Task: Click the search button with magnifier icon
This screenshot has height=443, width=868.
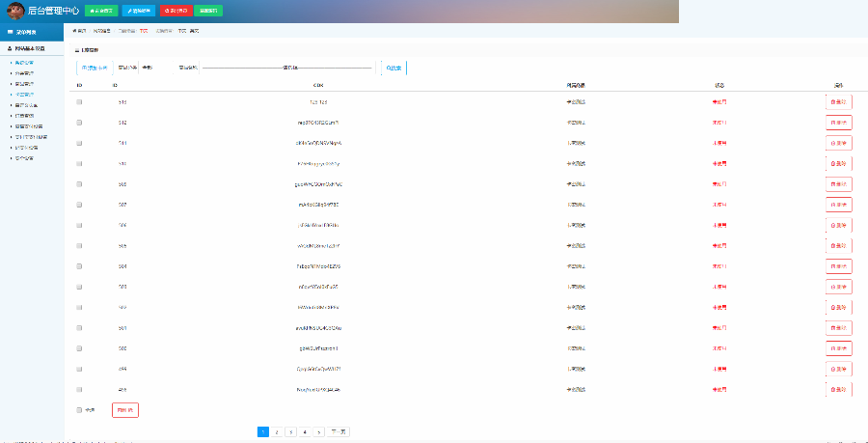Action: coord(393,68)
